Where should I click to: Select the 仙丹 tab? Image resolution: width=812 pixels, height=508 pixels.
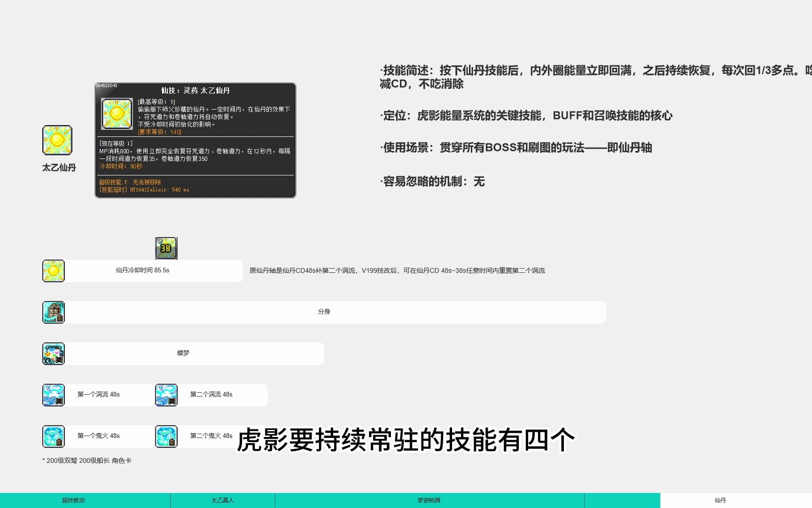coord(736,500)
